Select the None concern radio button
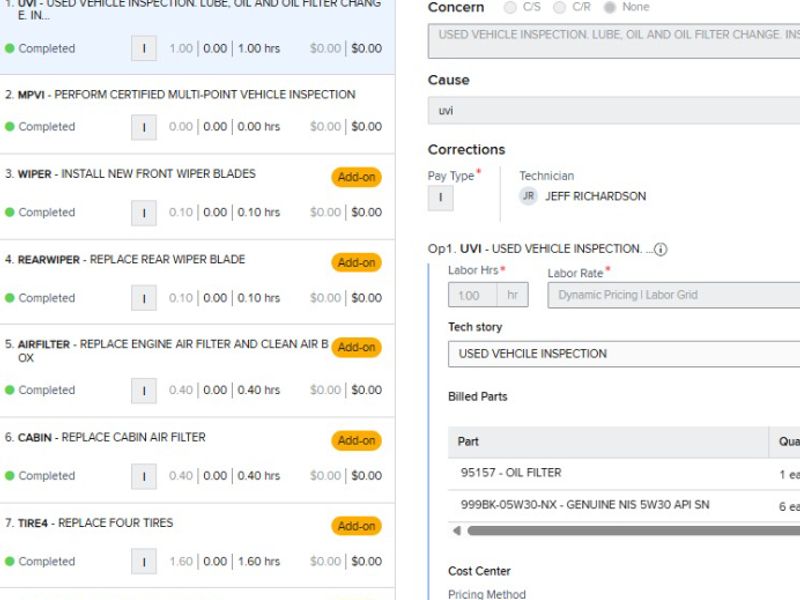Image resolution: width=800 pixels, height=600 pixels. click(x=609, y=7)
